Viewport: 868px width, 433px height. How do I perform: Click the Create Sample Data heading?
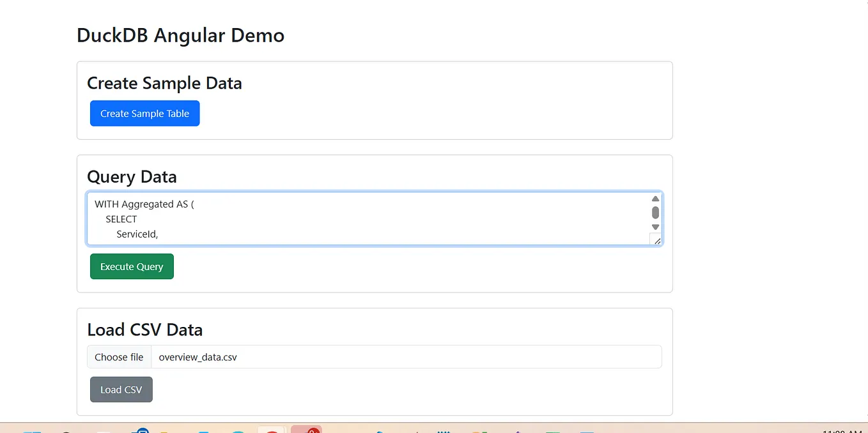[x=164, y=83]
